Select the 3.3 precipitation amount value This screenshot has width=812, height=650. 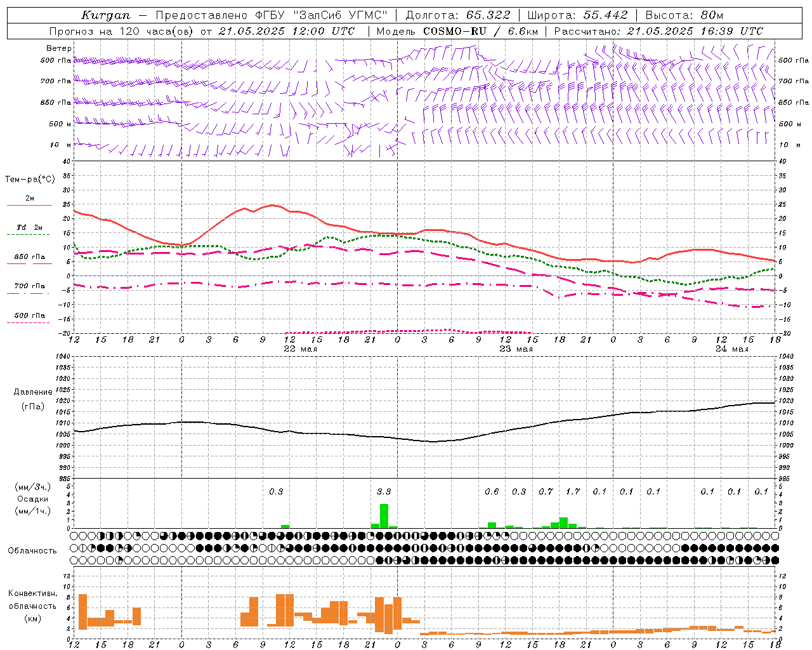tap(384, 492)
